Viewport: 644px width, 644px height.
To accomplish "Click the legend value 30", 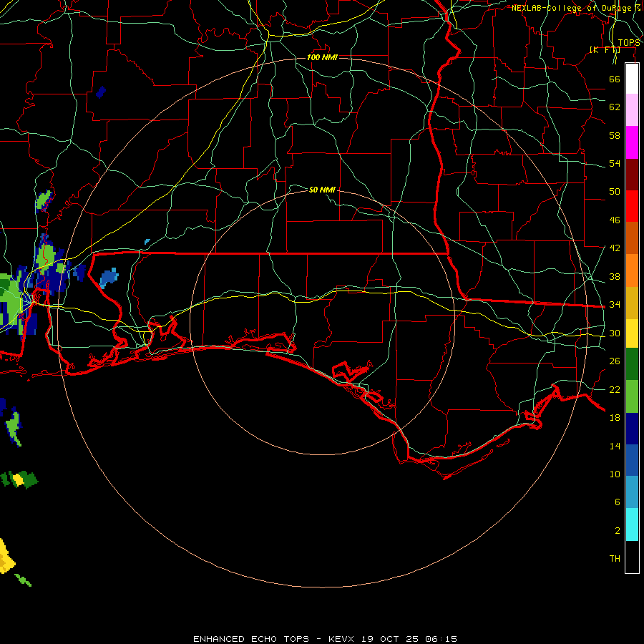I will point(615,333).
